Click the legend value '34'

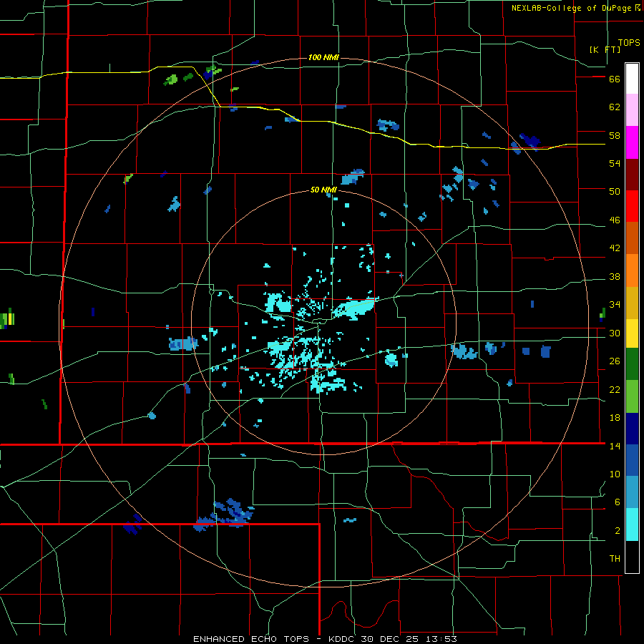tap(615, 305)
